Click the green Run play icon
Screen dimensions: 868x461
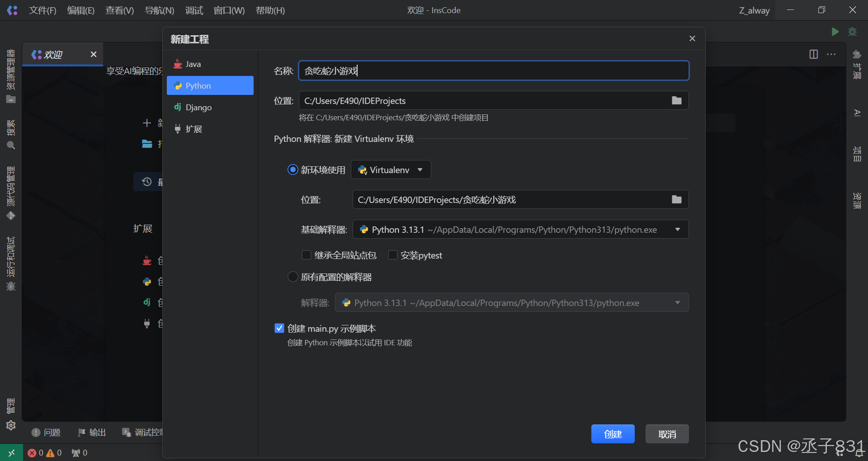tap(835, 32)
